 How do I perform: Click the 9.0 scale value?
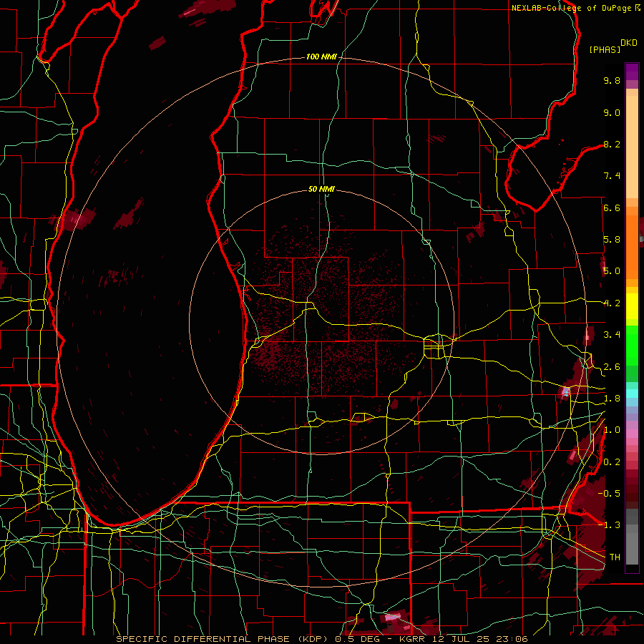click(x=612, y=112)
